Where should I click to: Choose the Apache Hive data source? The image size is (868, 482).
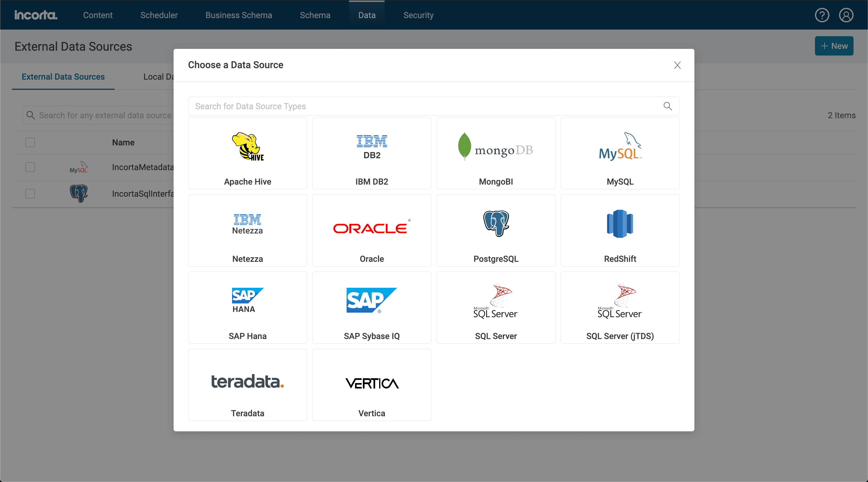coord(247,154)
